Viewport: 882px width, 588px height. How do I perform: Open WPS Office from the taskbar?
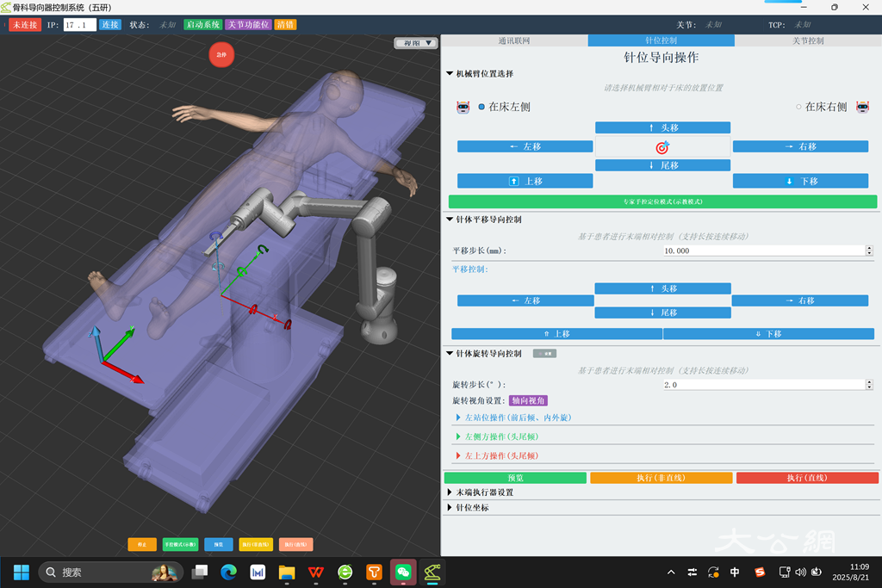[x=316, y=572]
